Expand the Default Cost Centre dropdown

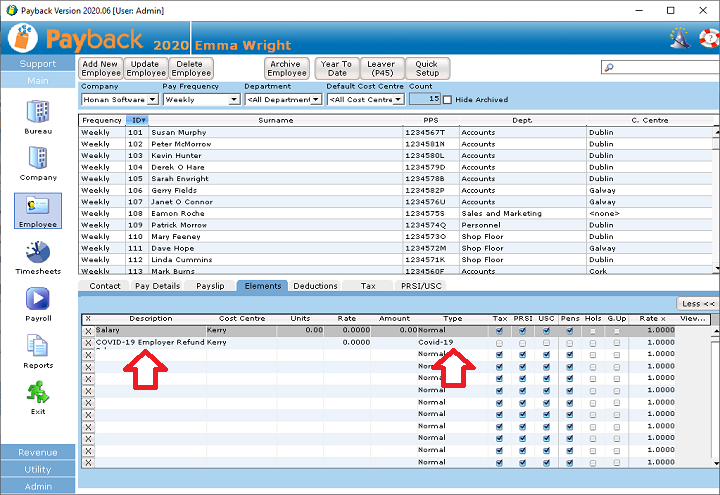point(398,99)
